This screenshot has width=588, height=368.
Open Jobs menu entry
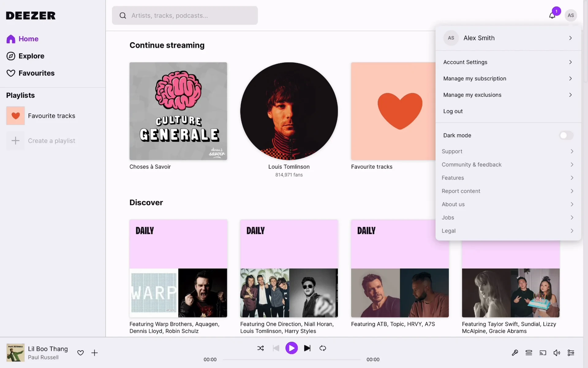[508, 217]
